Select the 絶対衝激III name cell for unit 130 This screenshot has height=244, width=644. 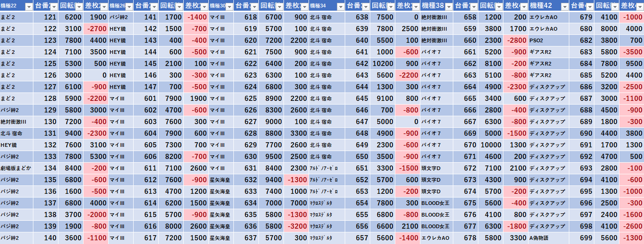(x=17, y=122)
